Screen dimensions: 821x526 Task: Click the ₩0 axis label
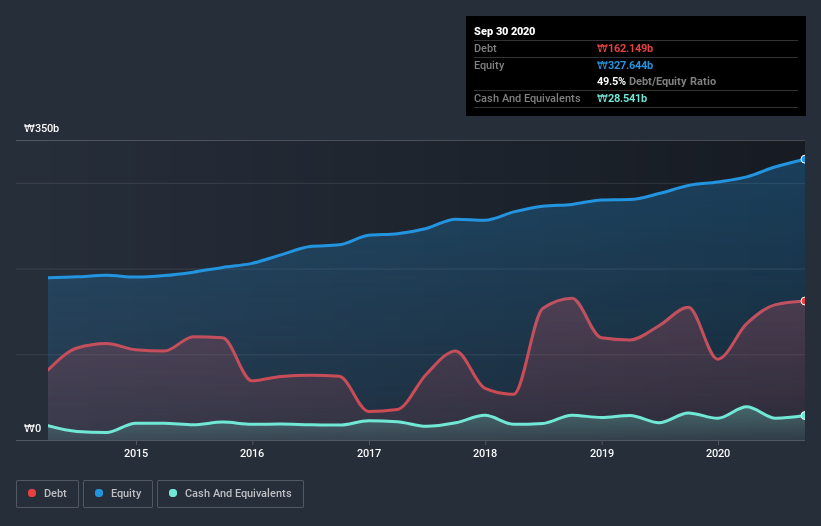click(x=32, y=428)
